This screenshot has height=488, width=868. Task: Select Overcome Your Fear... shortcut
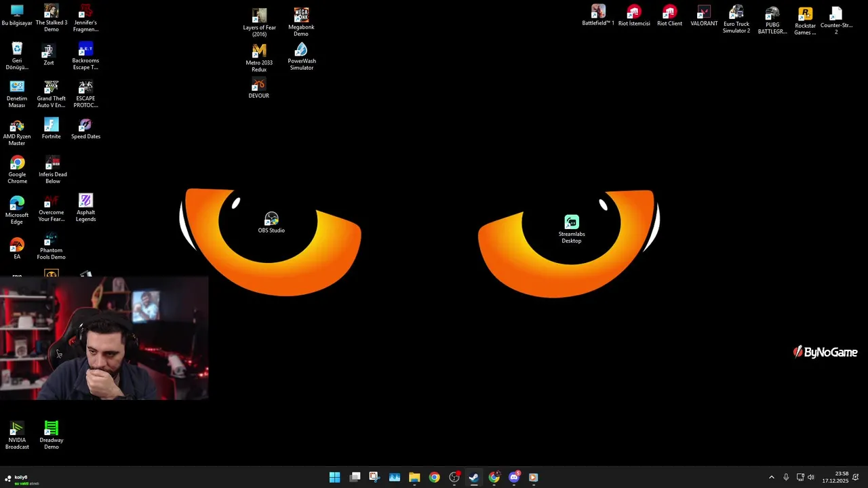point(52,208)
